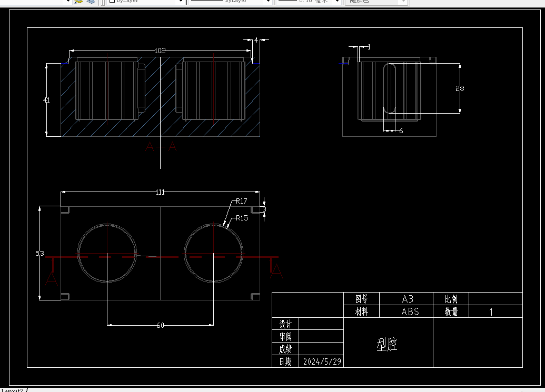
Task: Open the lineweight 毫米 dropdown arrow
Action: (x=337, y=2)
